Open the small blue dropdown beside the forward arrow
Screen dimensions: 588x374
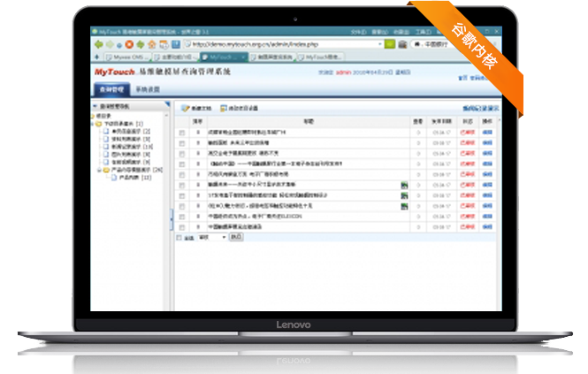click(x=119, y=45)
